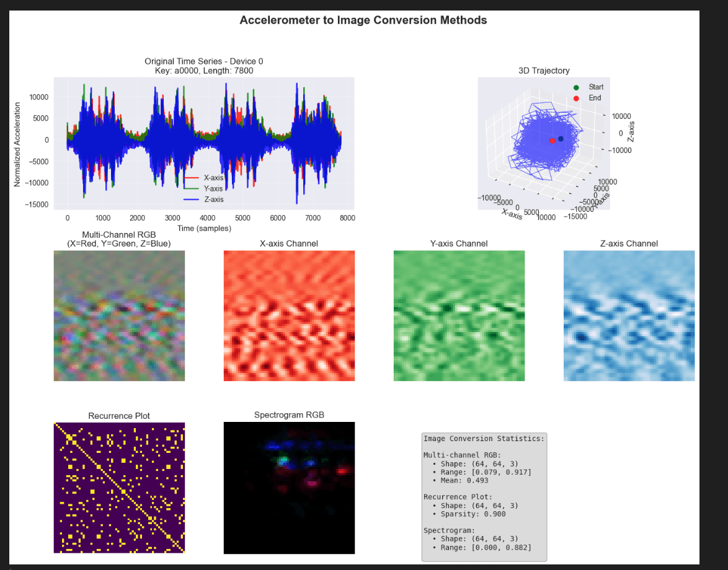Image resolution: width=728 pixels, height=570 pixels.
Task: Select the red X-axis Channel image
Action: (x=289, y=315)
